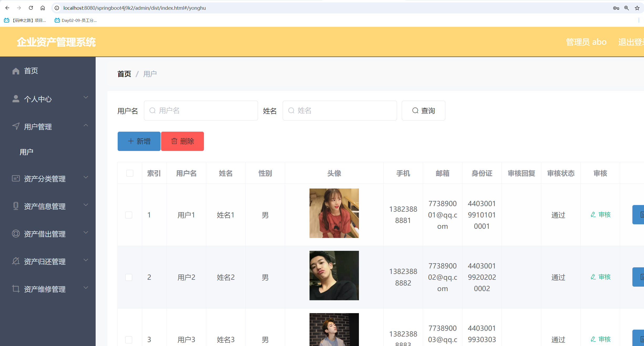Screen dimensions: 644x346
Task: Click the red 删除 button
Action: [182, 141]
